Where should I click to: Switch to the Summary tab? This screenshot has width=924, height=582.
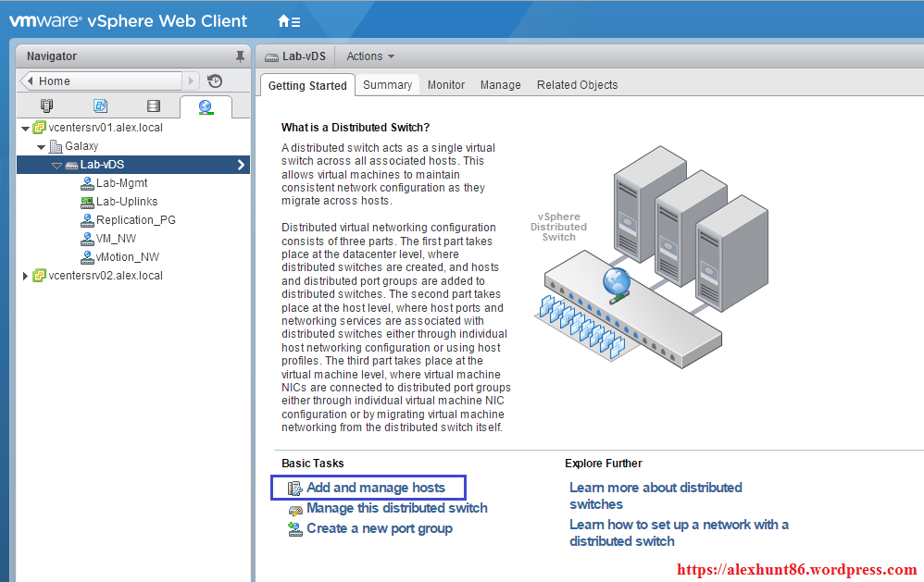coord(387,85)
